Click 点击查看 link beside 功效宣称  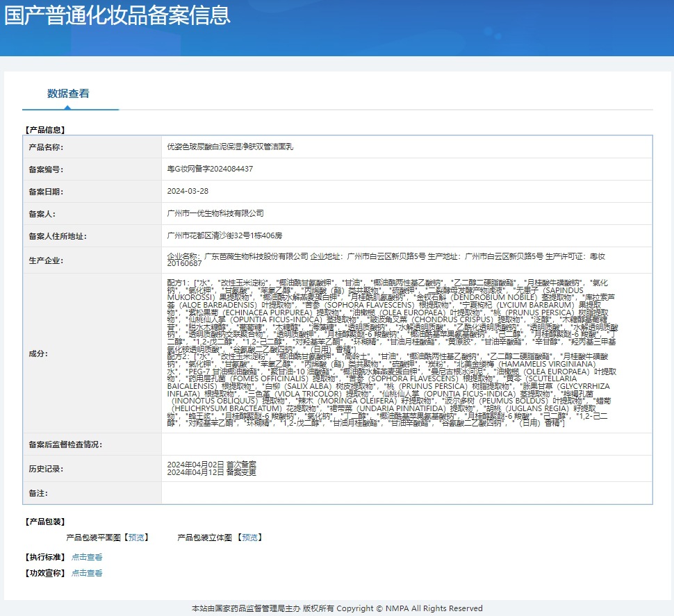87,573
